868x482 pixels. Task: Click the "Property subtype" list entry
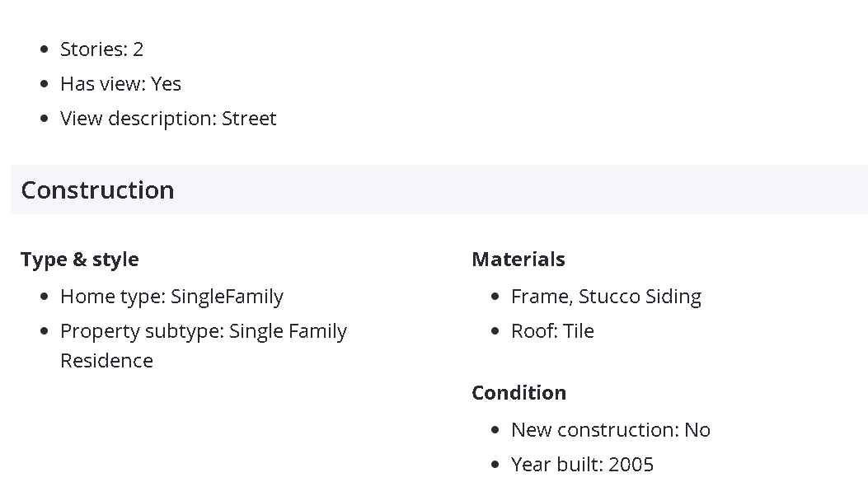pos(203,331)
